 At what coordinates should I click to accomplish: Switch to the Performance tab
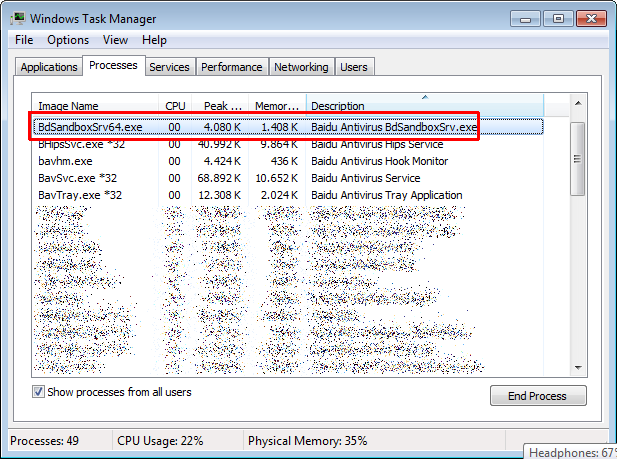click(x=231, y=67)
